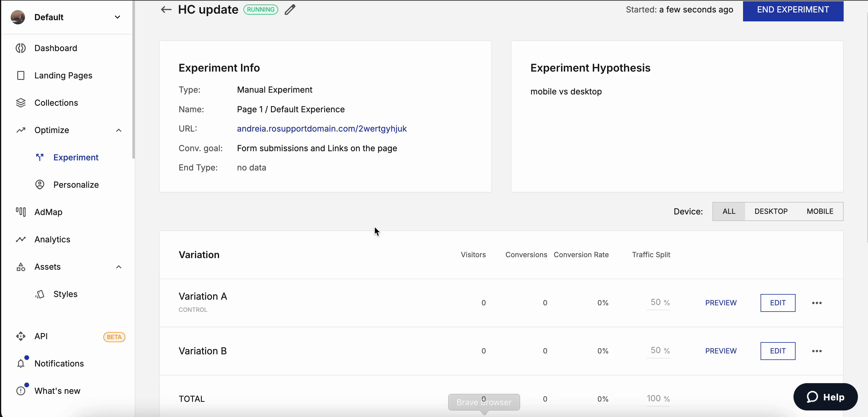Go to Personalize menu item

tap(76, 185)
